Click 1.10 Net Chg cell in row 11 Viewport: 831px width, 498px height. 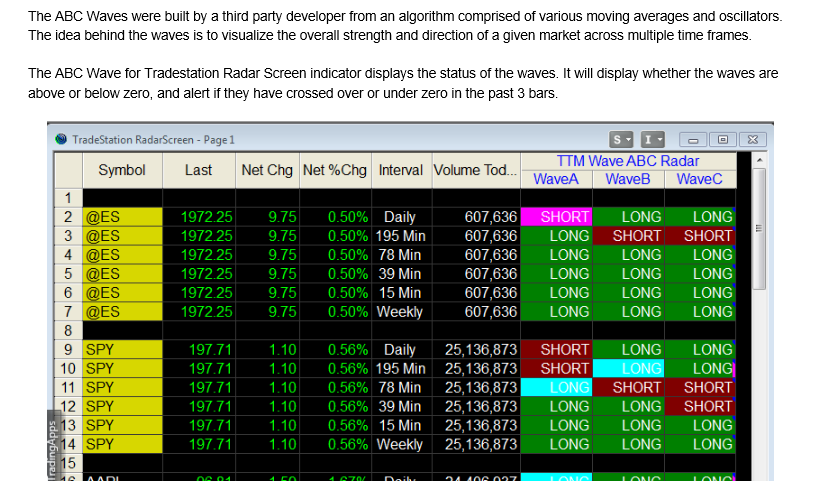pyautogui.click(x=268, y=387)
